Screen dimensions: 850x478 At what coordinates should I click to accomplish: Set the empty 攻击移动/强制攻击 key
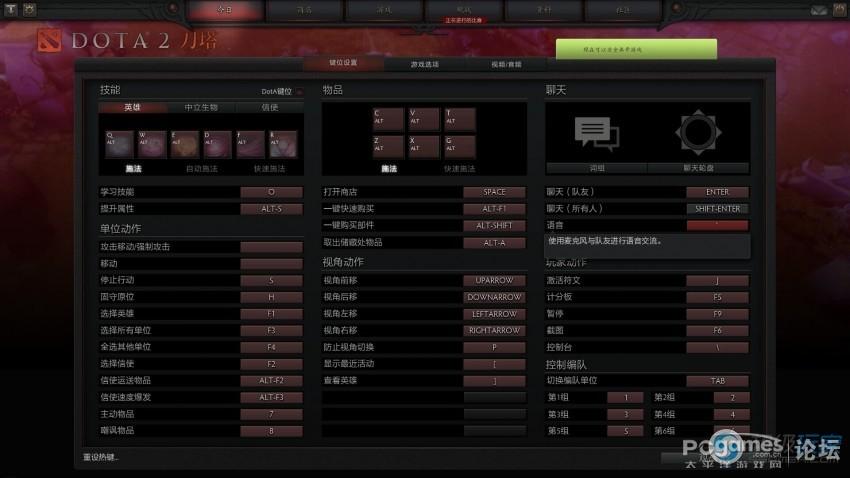point(272,247)
